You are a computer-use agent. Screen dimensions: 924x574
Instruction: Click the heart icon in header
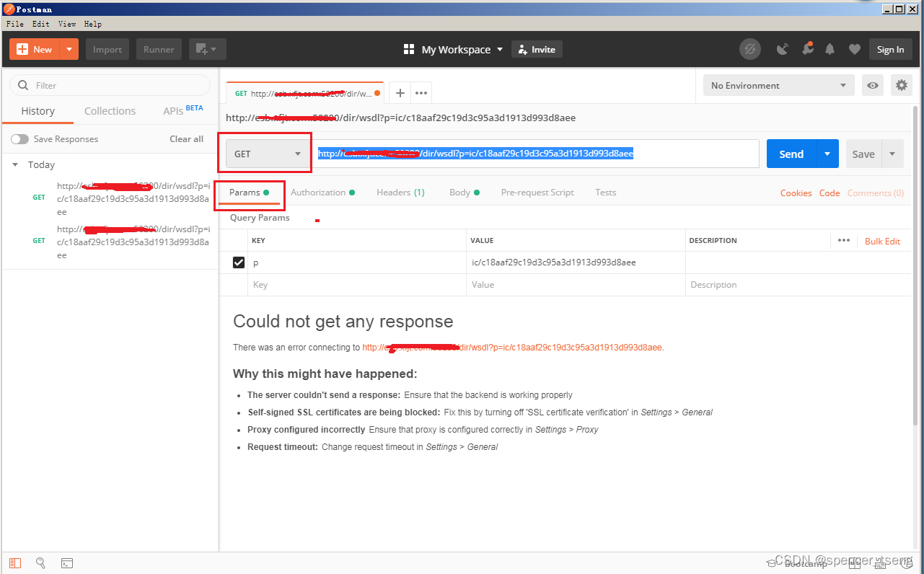(855, 49)
